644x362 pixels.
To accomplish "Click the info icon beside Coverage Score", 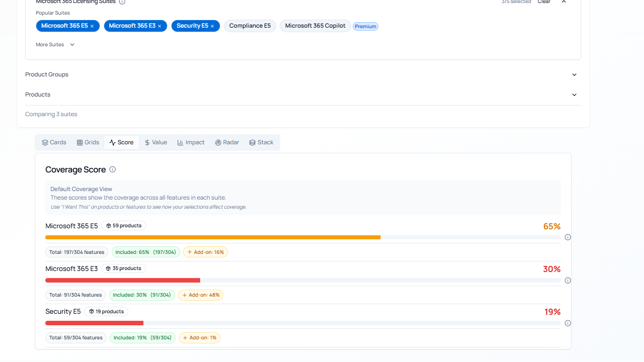I will click(x=113, y=169).
